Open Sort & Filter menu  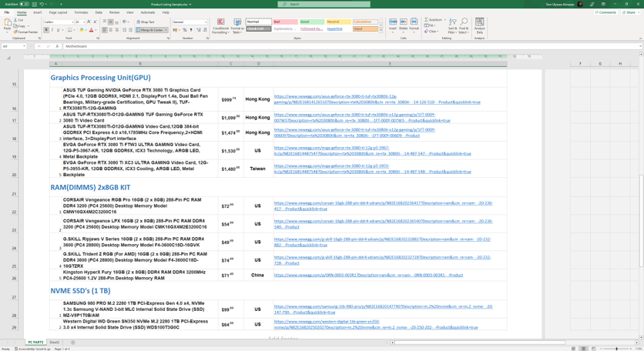pyautogui.click(x=452, y=26)
